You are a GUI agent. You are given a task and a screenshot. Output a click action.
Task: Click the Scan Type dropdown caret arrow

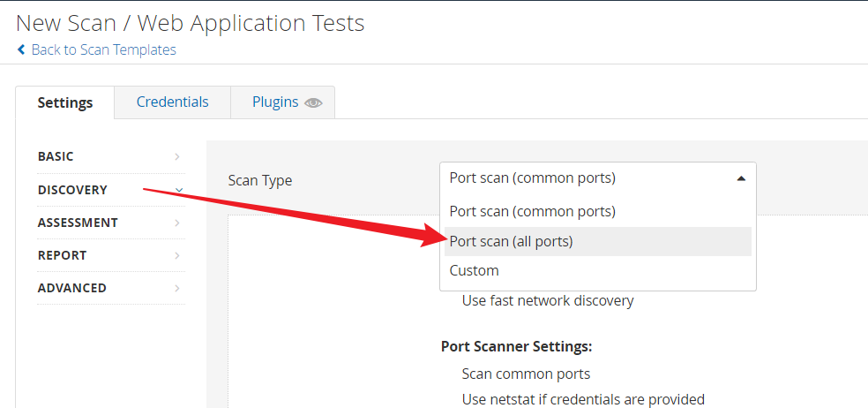[740, 178]
